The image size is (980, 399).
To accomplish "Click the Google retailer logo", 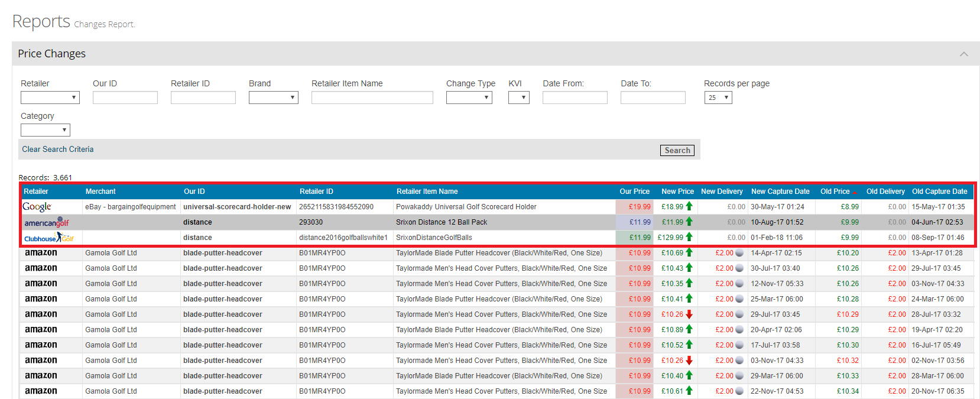I will pyautogui.click(x=37, y=207).
